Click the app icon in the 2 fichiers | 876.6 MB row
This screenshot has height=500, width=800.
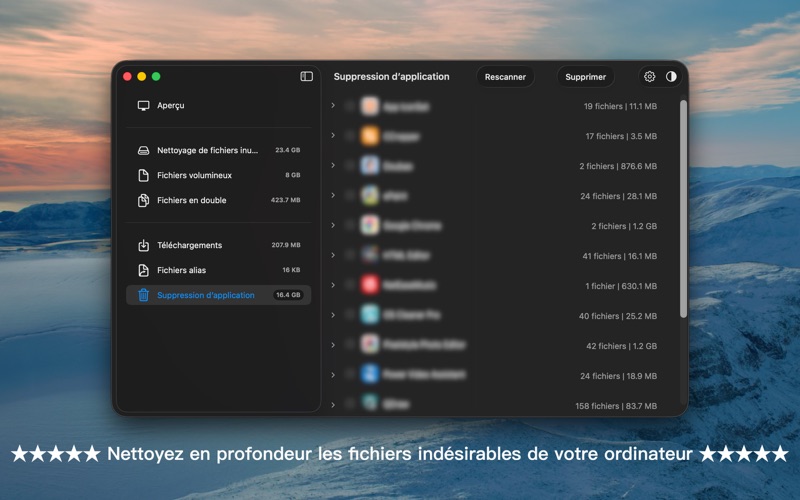[370, 166]
